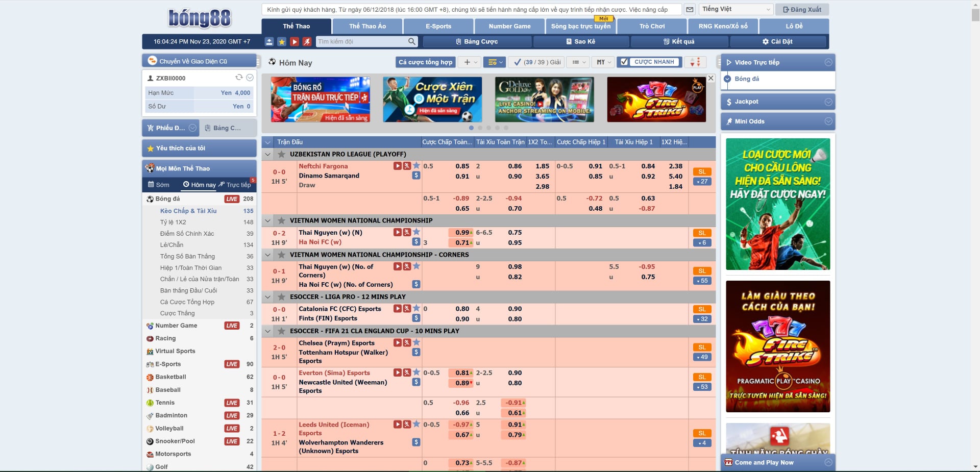Open the Tiếng Việt language dropdown
Image resolution: width=980 pixels, height=472 pixels.
[736, 9]
